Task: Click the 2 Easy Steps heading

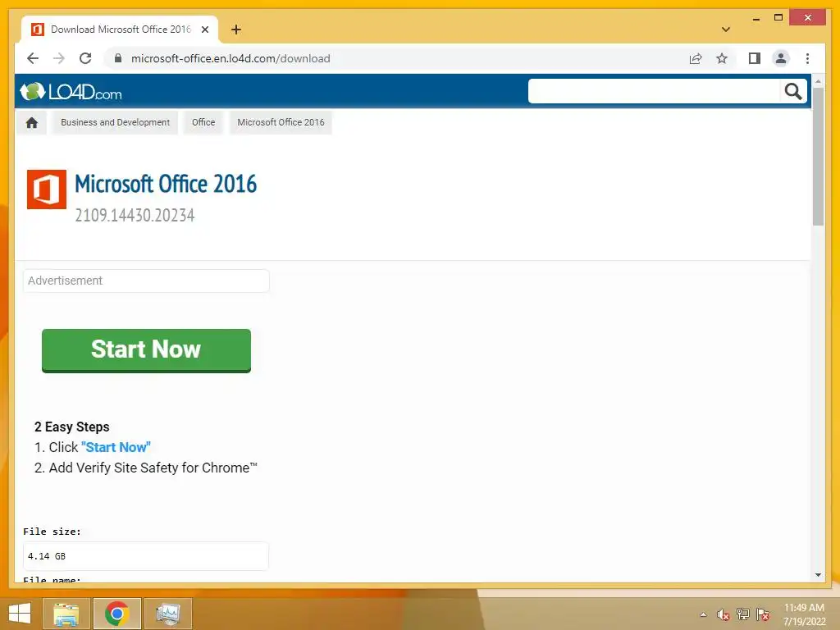Action: [x=72, y=427]
